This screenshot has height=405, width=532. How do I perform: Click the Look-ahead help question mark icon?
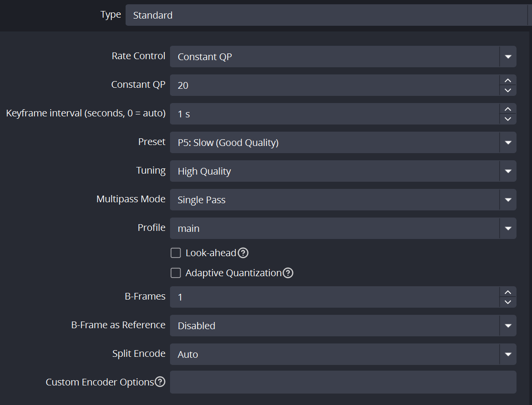[x=243, y=253]
